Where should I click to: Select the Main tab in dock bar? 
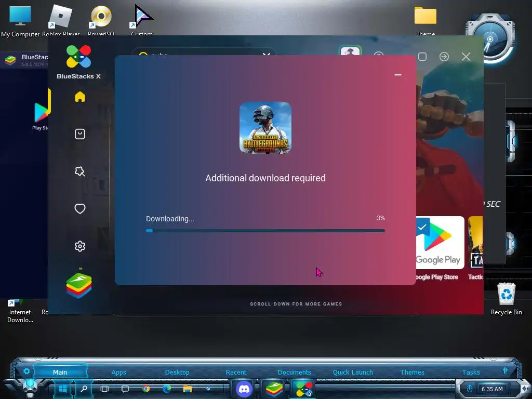click(x=60, y=372)
